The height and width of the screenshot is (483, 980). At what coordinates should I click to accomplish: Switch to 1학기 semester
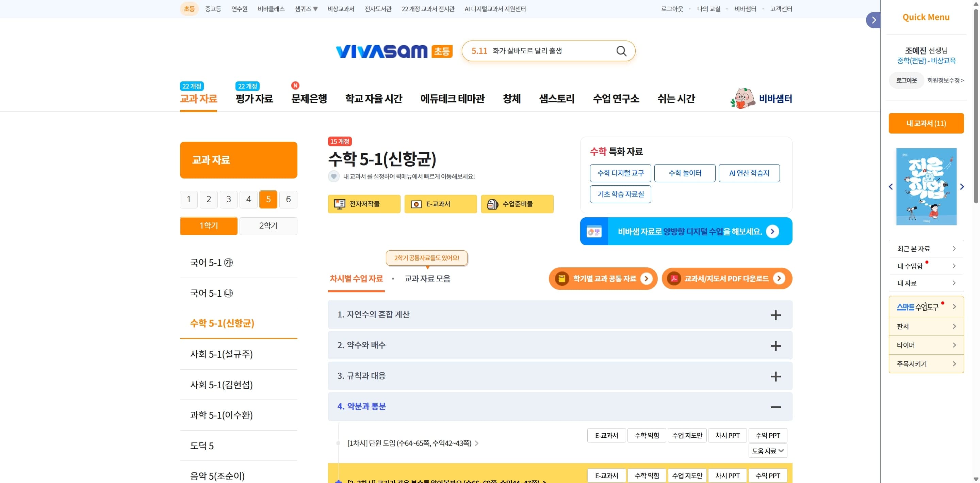click(x=209, y=226)
